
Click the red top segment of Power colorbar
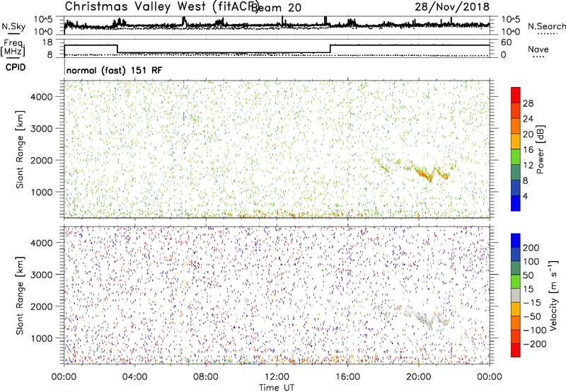point(516,95)
